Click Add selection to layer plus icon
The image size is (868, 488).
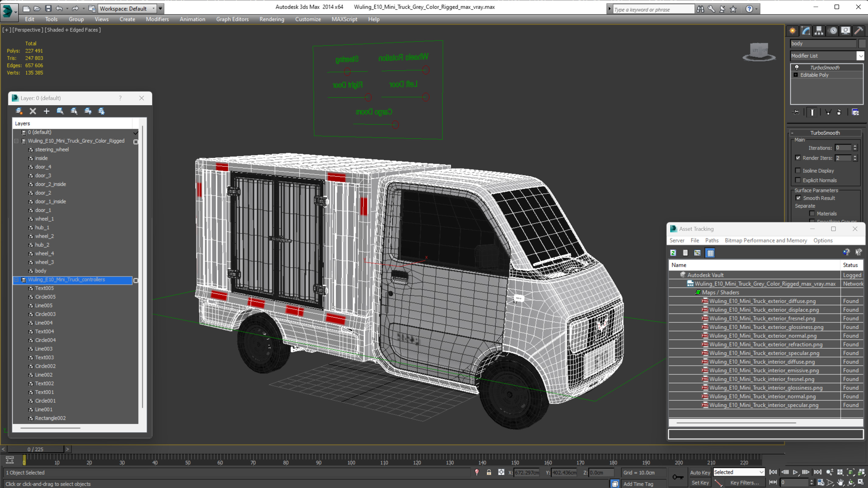point(47,111)
